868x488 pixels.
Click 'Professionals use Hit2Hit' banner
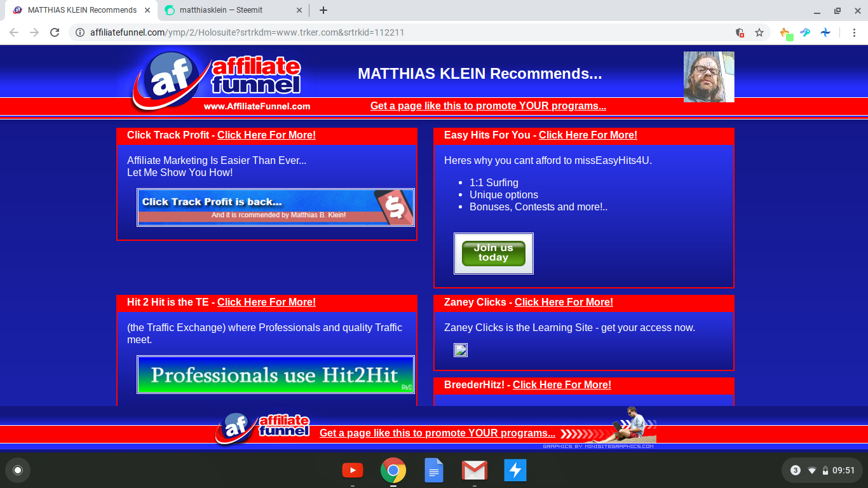click(x=276, y=375)
